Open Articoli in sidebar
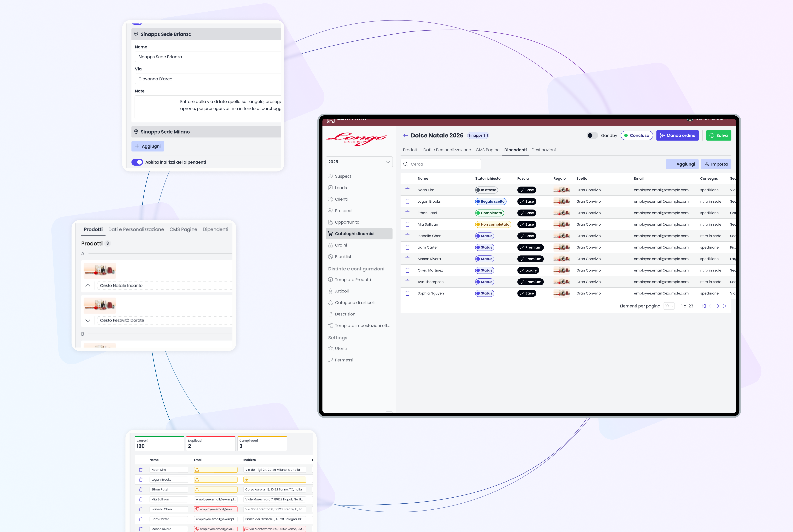This screenshot has height=532, width=793. click(x=359, y=291)
